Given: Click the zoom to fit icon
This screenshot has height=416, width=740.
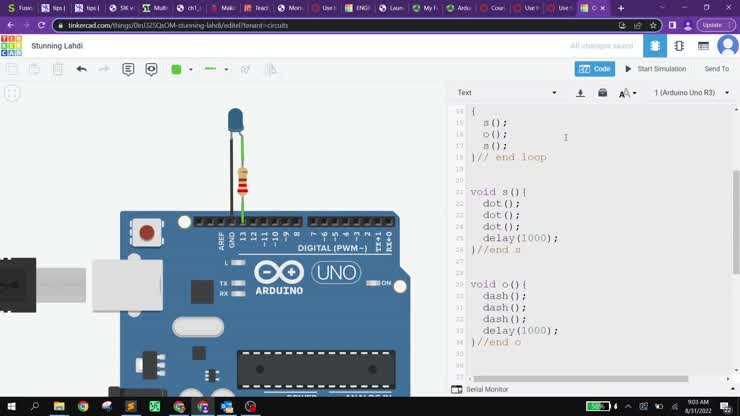Looking at the screenshot, I should coord(12,93).
